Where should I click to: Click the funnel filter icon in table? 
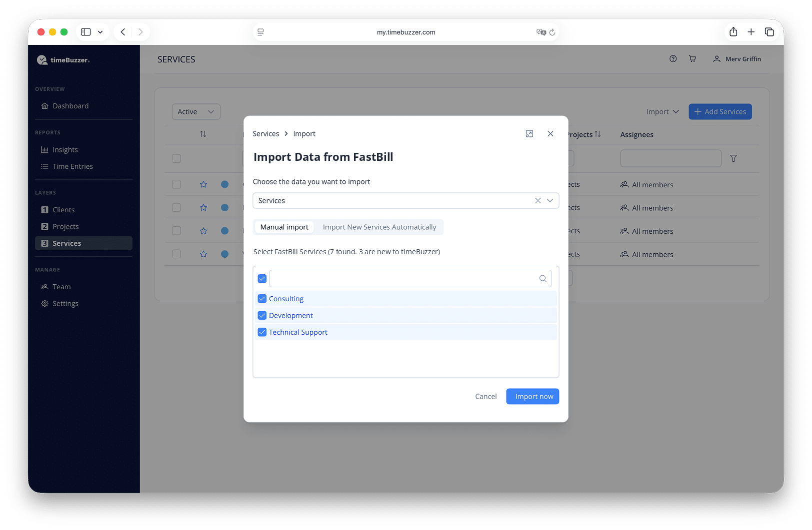733,158
